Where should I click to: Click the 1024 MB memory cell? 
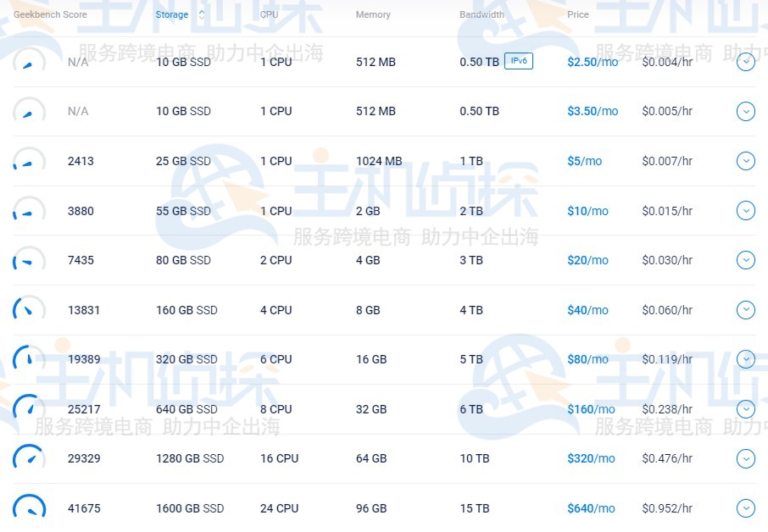pyautogui.click(x=379, y=161)
